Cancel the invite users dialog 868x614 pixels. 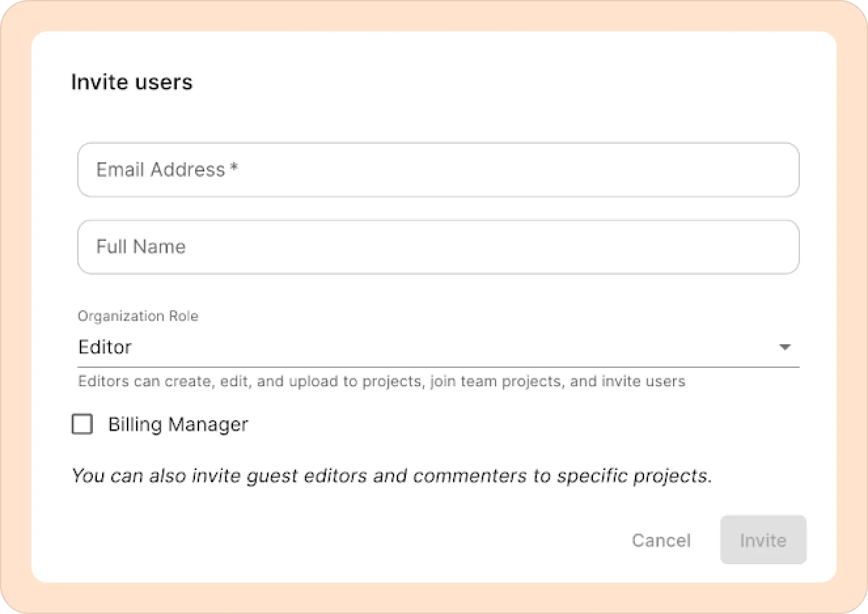click(660, 540)
